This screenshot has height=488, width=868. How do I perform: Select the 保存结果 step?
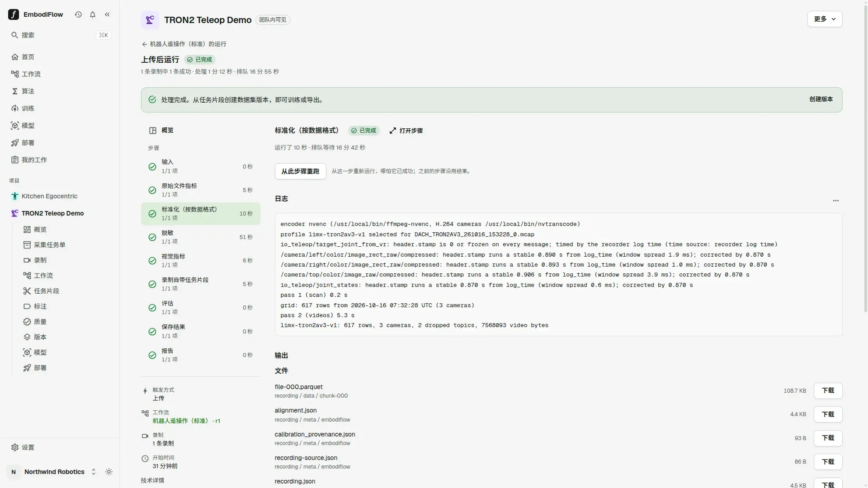[x=201, y=331]
